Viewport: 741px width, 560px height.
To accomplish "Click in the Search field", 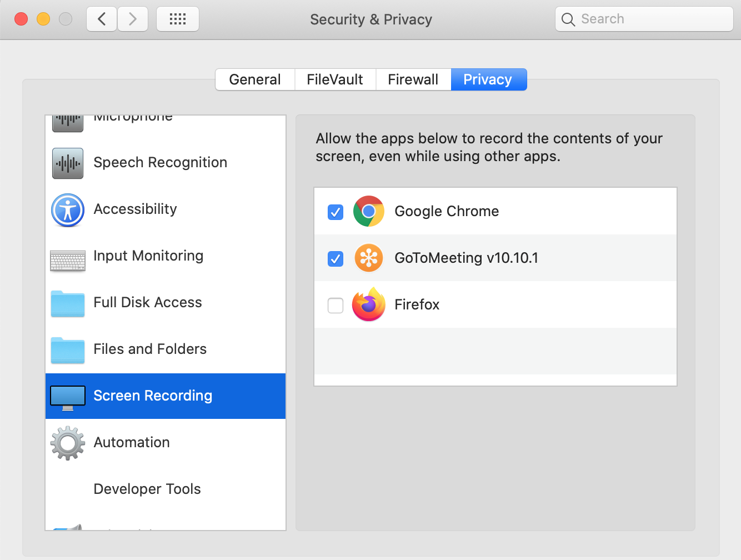I will point(644,19).
